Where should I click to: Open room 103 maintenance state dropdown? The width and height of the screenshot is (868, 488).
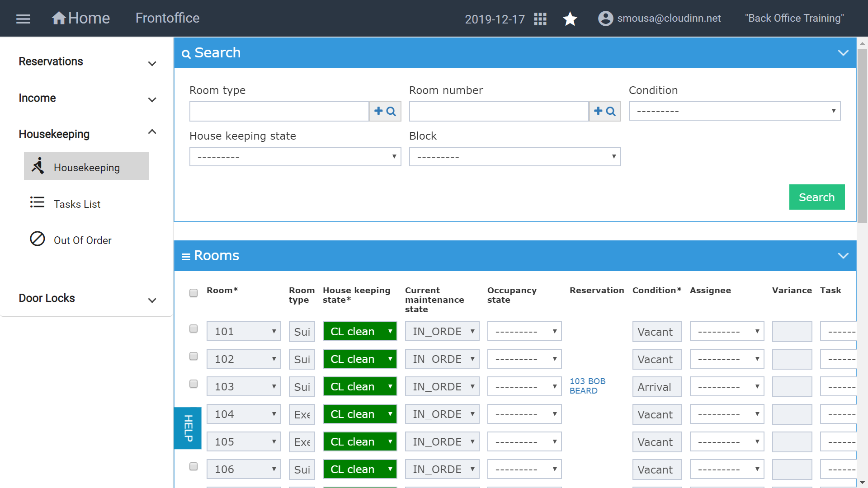click(442, 387)
